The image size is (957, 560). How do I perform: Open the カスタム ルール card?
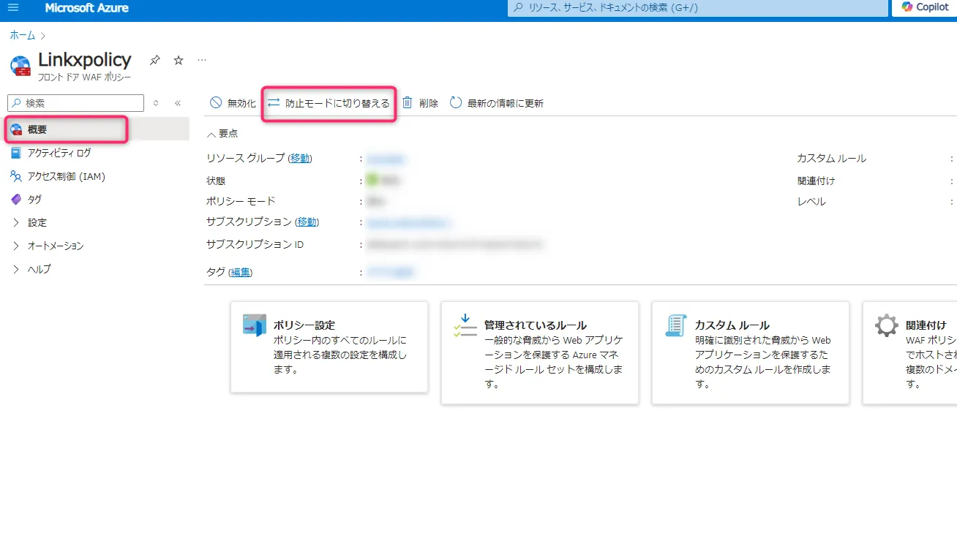751,352
